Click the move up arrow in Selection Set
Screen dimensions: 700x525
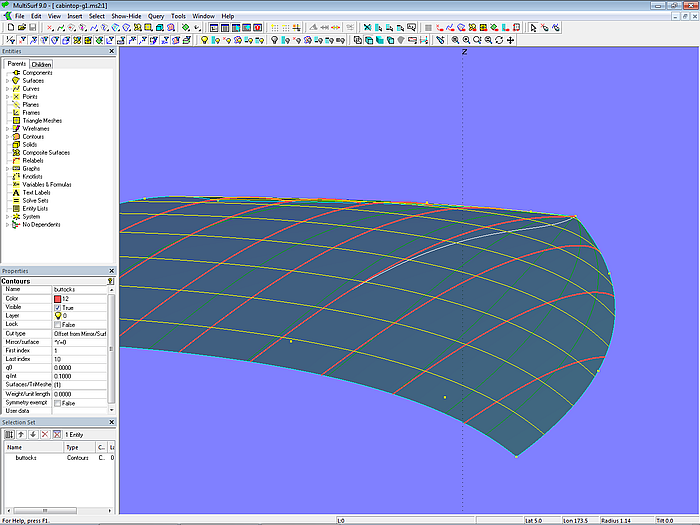[x=20, y=434]
